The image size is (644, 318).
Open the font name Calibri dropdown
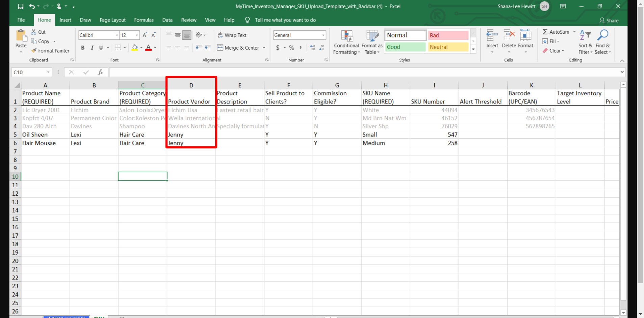pyautogui.click(x=117, y=35)
